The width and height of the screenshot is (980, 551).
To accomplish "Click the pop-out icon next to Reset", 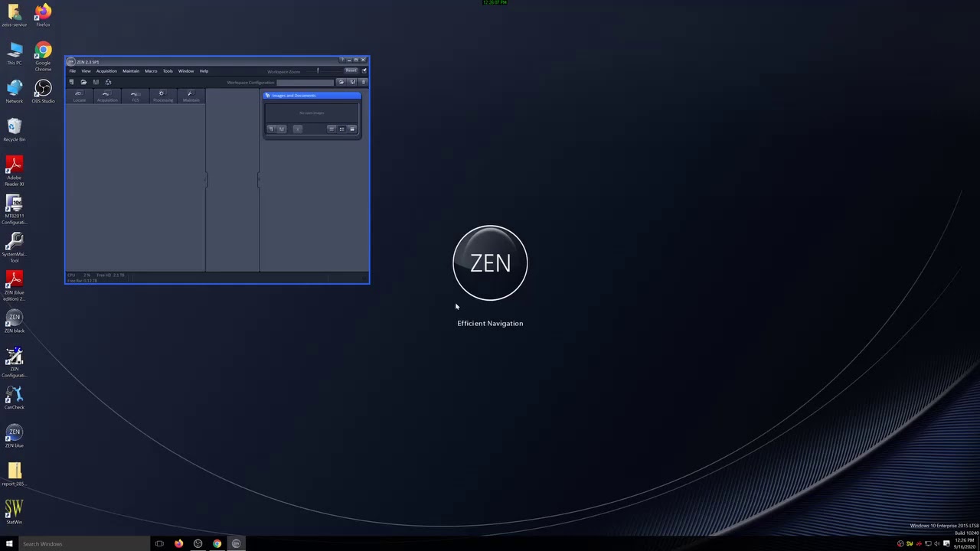I will tap(364, 70).
